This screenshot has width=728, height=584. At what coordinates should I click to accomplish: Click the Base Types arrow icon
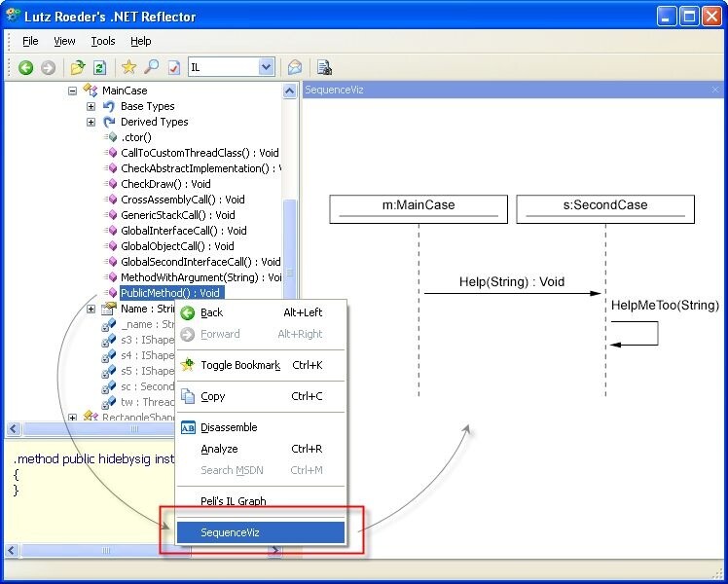pos(109,107)
